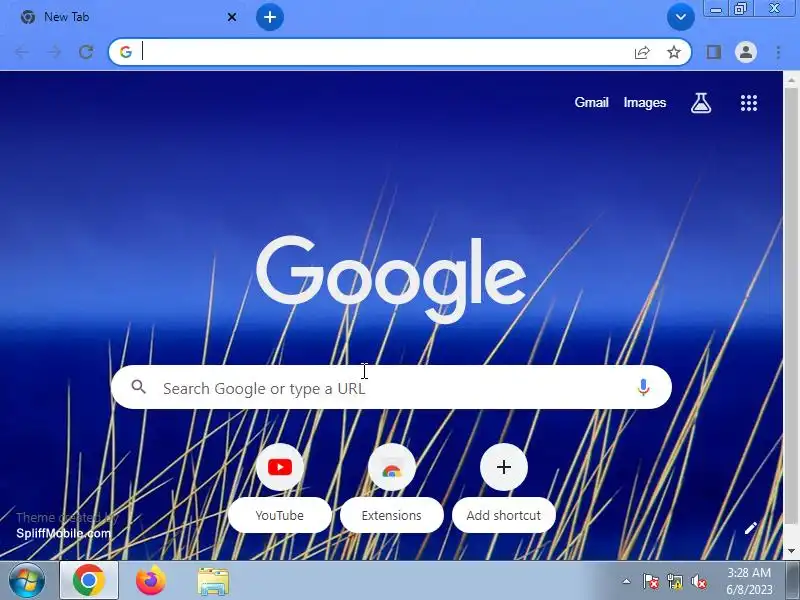Open the Action Center flag icon
800x600 pixels.
(x=650, y=581)
